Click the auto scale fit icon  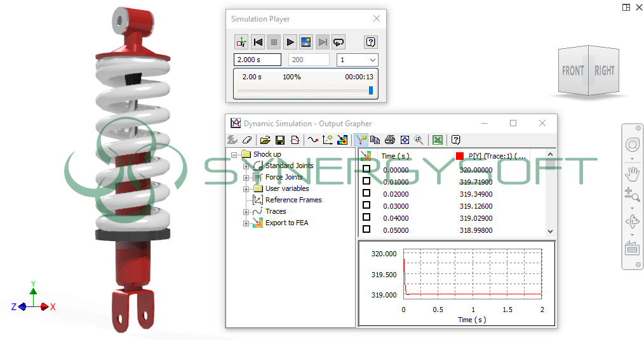(405, 140)
